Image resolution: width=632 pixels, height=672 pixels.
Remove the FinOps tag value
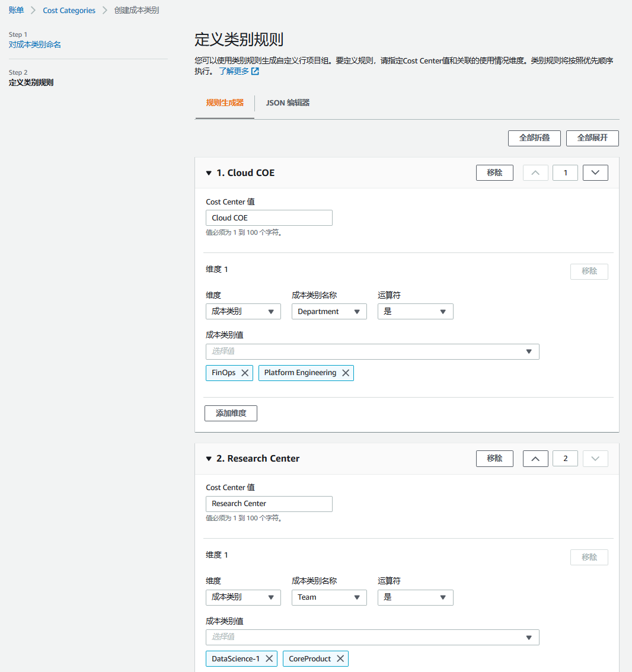(245, 373)
